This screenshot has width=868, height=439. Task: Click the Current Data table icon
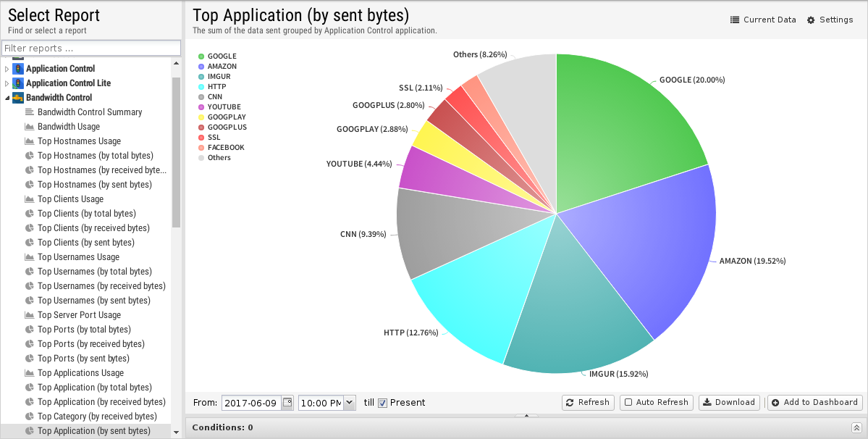coord(735,20)
